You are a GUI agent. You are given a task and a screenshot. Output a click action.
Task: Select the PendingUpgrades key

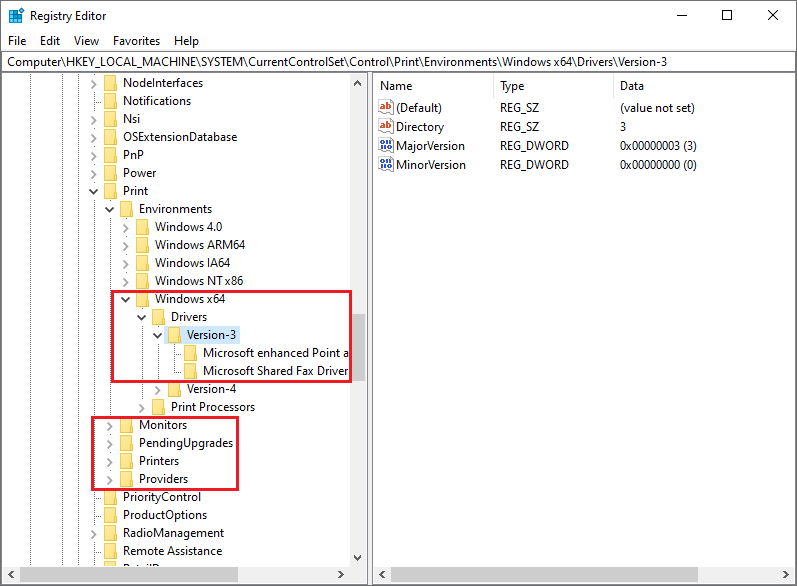[x=185, y=443]
